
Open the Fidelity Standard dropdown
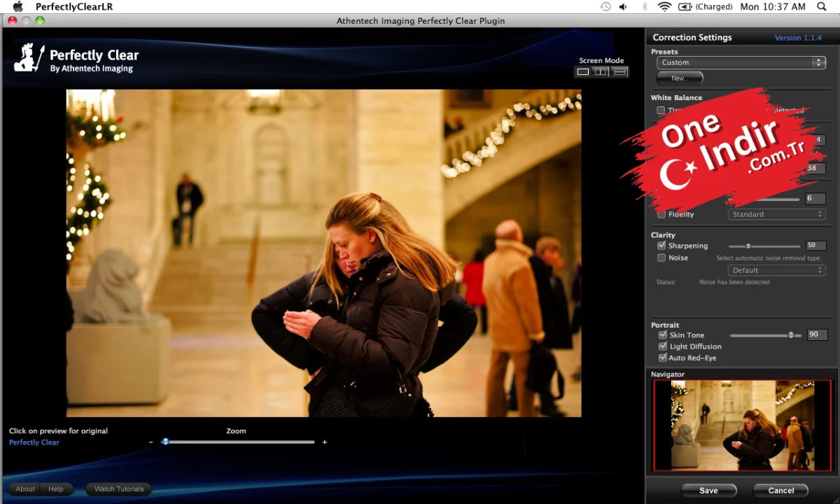click(777, 214)
